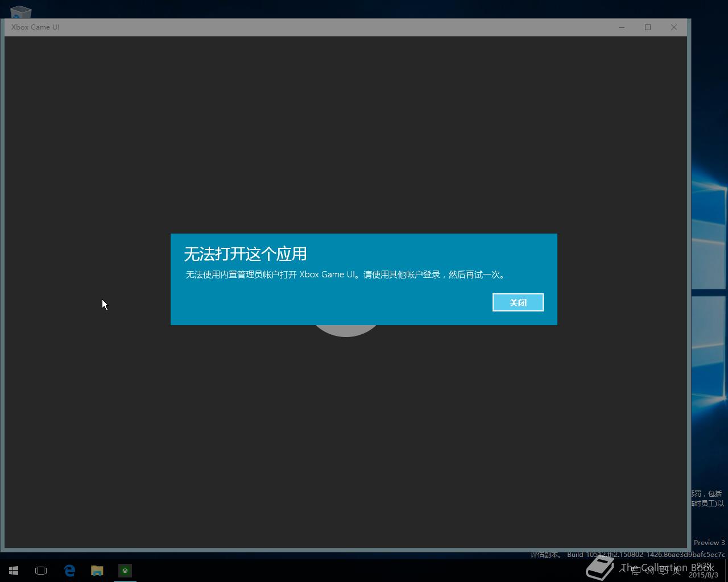Click the dialog heading 无法打开这个应用
This screenshot has height=582, width=728.
(246, 253)
